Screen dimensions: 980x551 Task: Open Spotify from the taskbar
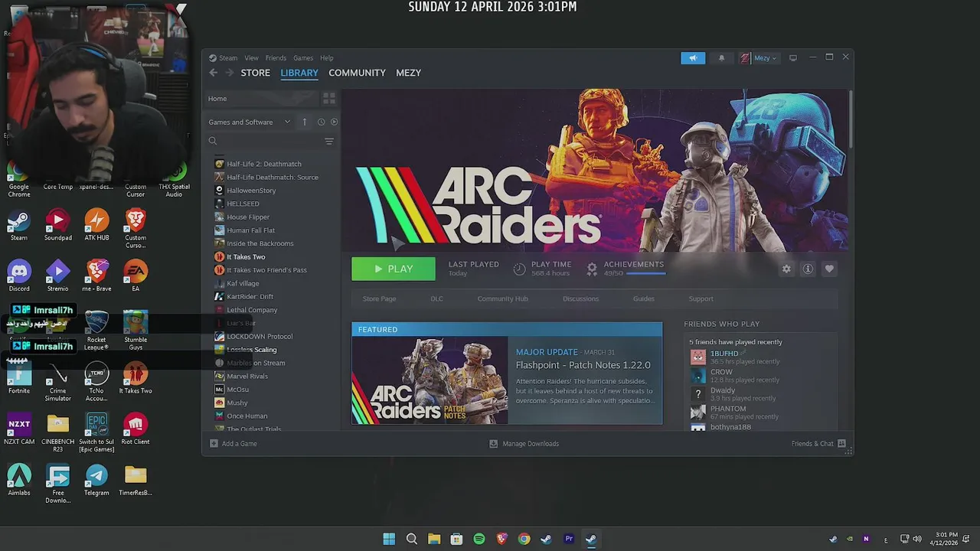click(x=479, y=539)
